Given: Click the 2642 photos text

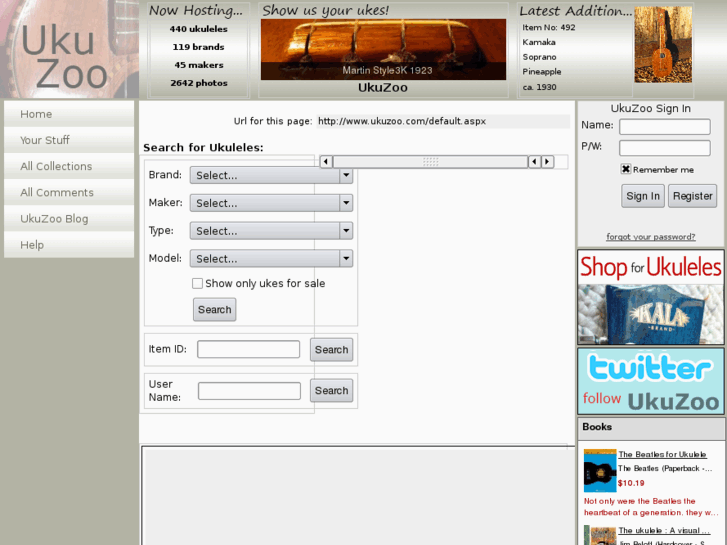Looking at the screenshot, I should tap(199, 83).
